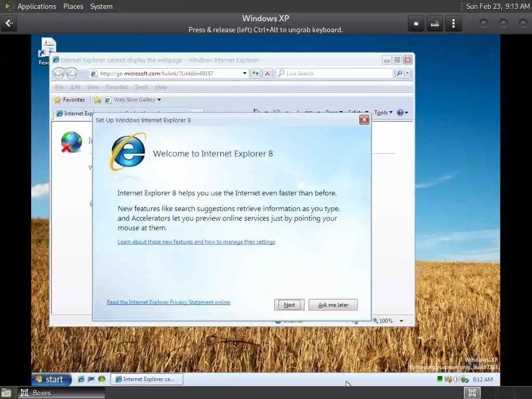Open the Help menu
Viewport: 532px width, 399px height.
tap(161, 87)
